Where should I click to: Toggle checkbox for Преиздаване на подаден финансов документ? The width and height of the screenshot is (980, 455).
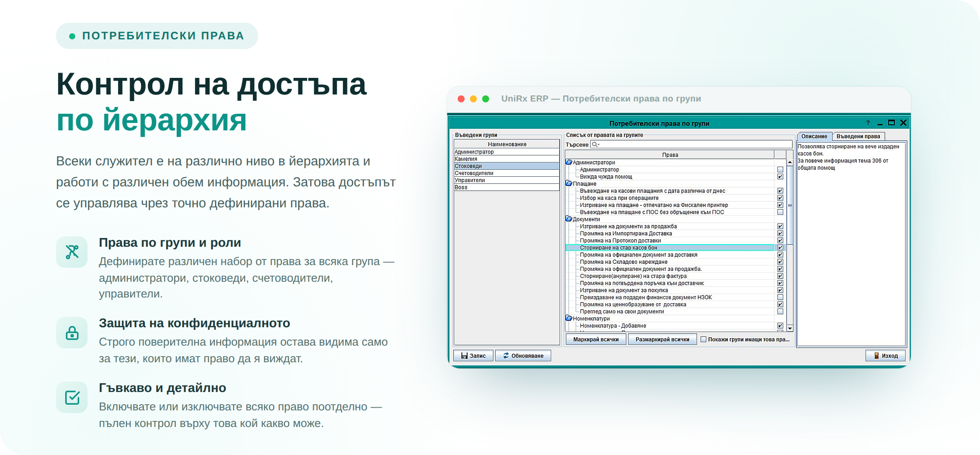pos(780,297)
